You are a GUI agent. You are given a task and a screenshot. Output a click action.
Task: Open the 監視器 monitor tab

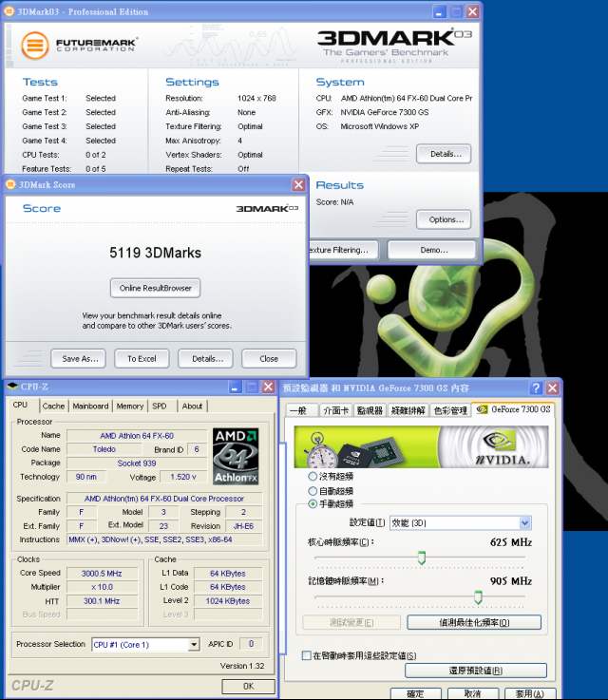point(370,410)
